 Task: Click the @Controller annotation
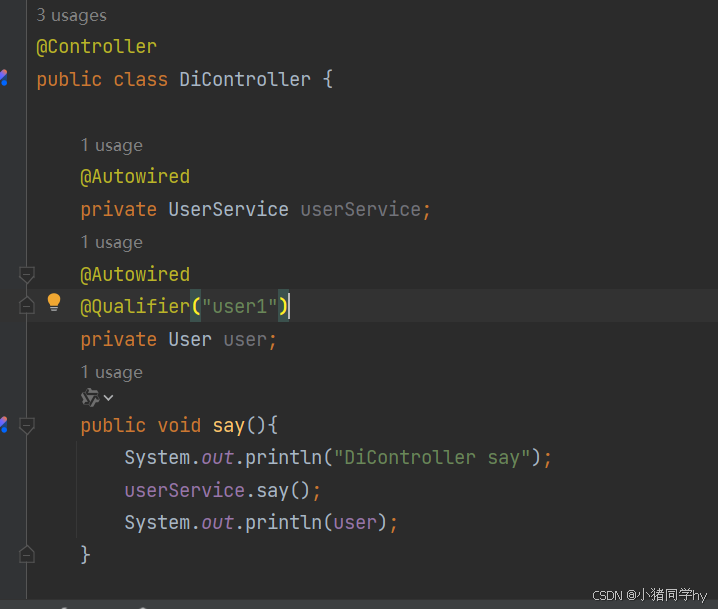[x=97, y=47]
